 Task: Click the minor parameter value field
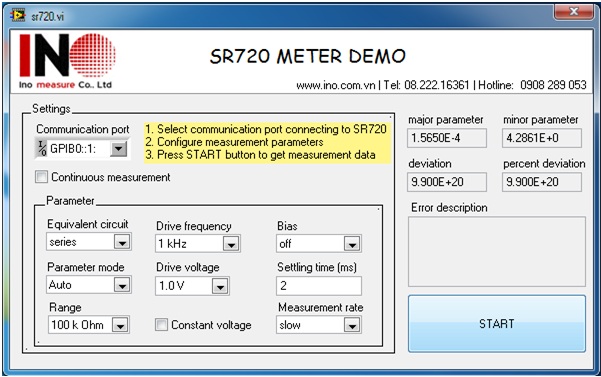tap(542, 138)
